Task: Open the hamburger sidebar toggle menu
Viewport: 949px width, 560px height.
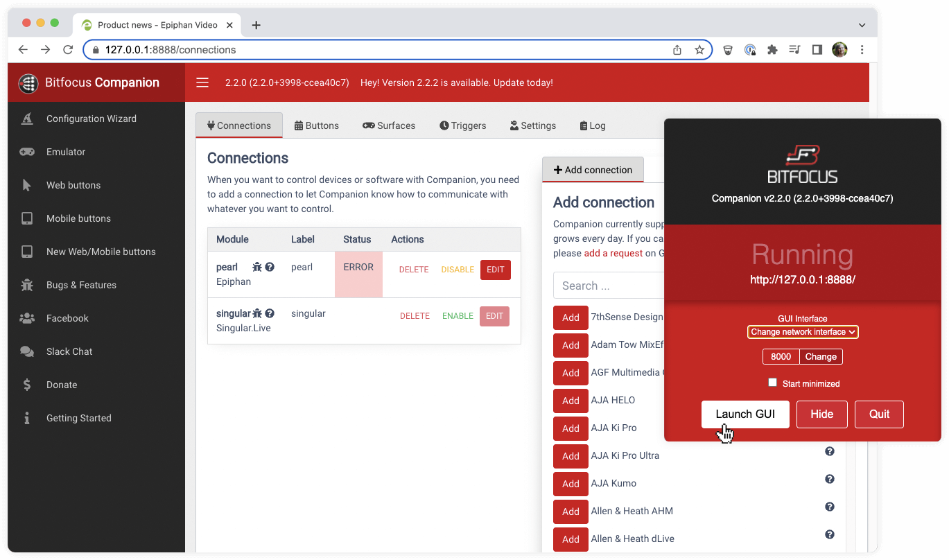Action: pos(202,82)
